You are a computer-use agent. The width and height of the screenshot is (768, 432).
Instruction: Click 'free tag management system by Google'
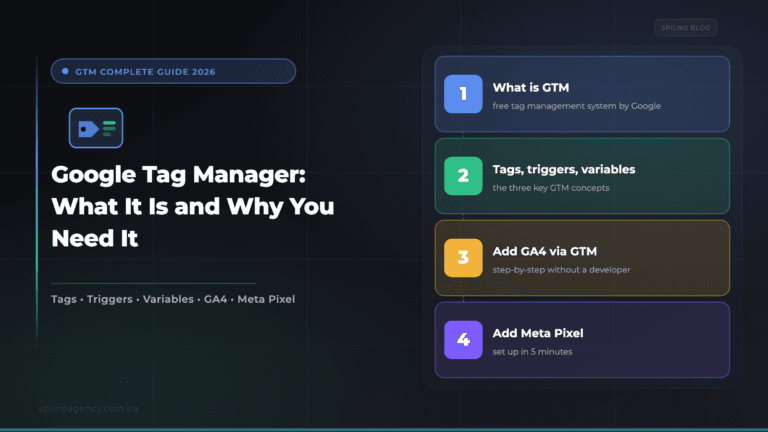pos(576,106)
